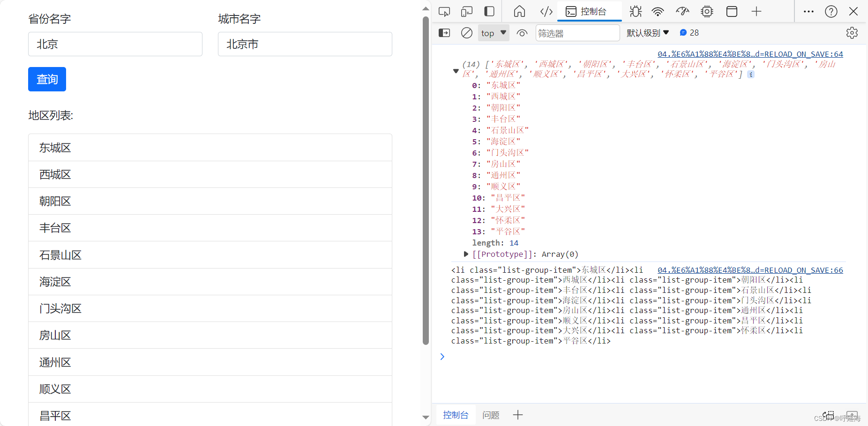Select 石景山区 in the region list

coord(210,255)
